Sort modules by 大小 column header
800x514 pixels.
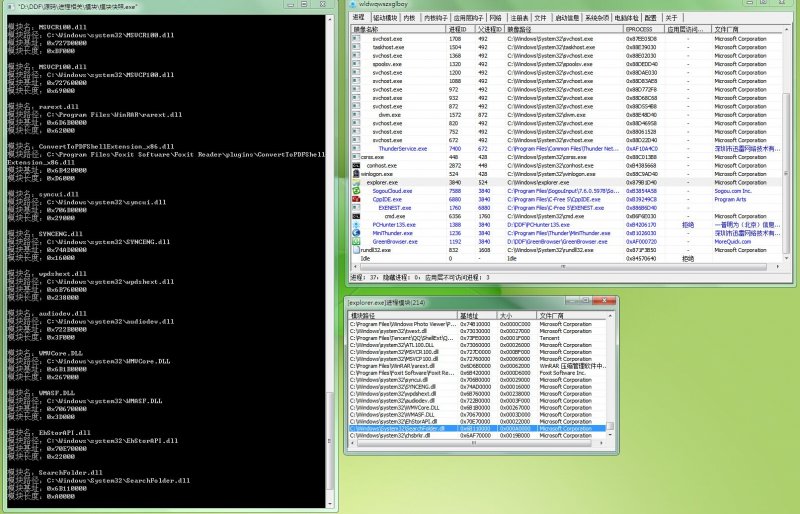click(x=516, y=316)
